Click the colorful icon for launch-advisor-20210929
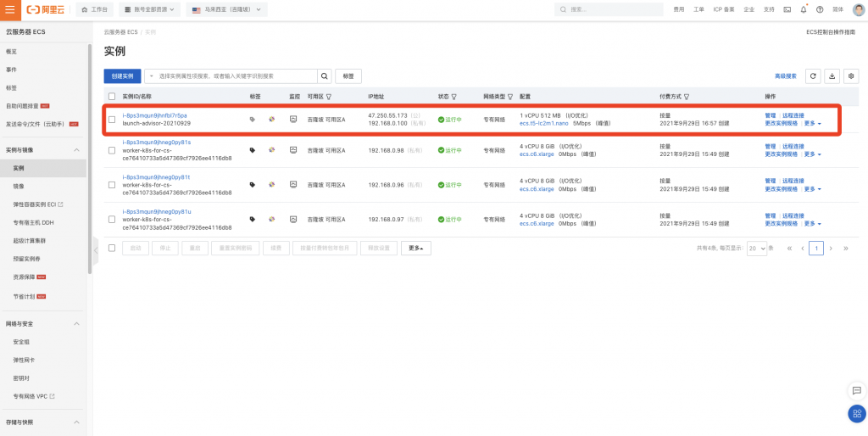The width and height of the screenshot is (868, 436). (272, 119)
